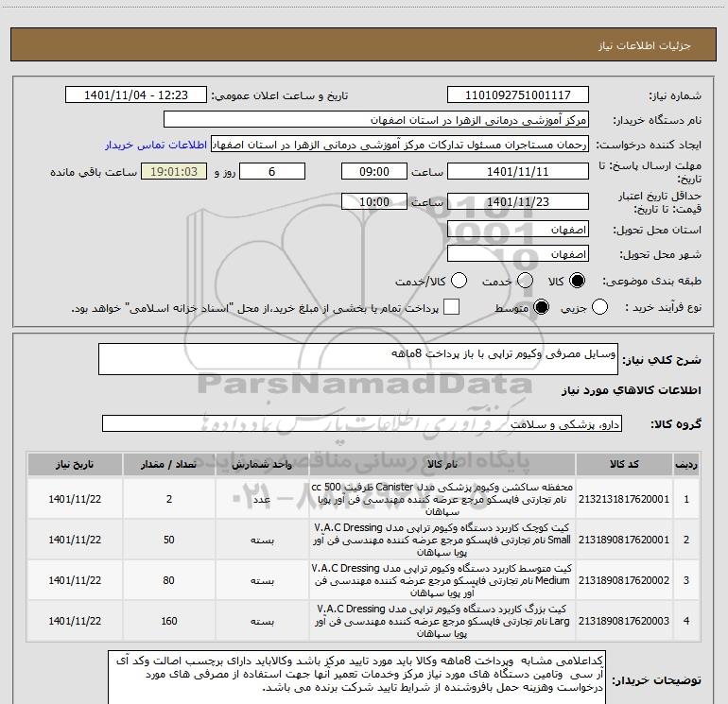Screen dimensions: 728x704
Task: Click the delivery city field اصفهان
Action: coord(518,254)
